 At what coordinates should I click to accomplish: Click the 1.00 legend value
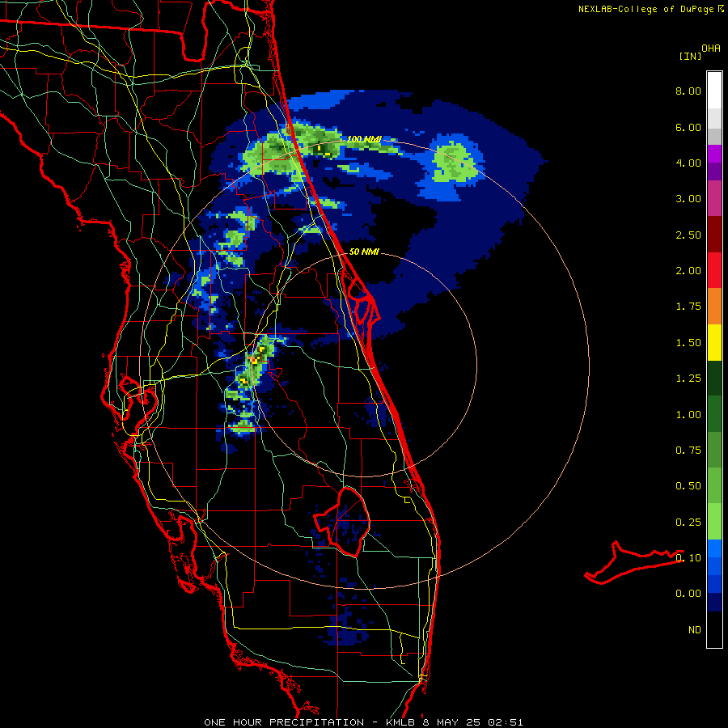click(688, 415)
